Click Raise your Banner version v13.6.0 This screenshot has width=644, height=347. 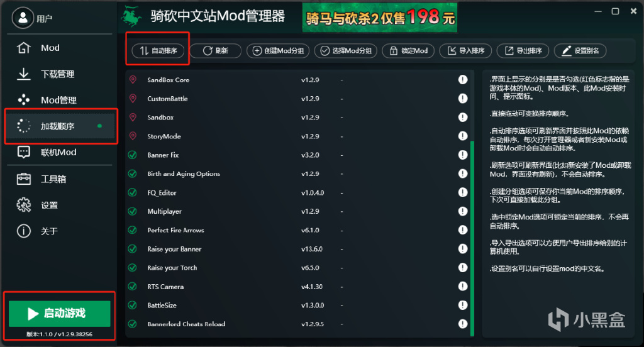coord(312,249)
